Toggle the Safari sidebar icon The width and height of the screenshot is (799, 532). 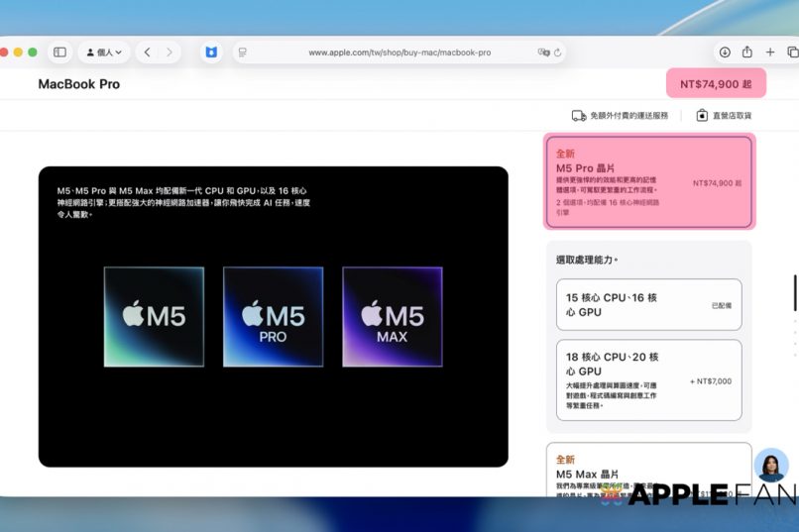[59, 53]
